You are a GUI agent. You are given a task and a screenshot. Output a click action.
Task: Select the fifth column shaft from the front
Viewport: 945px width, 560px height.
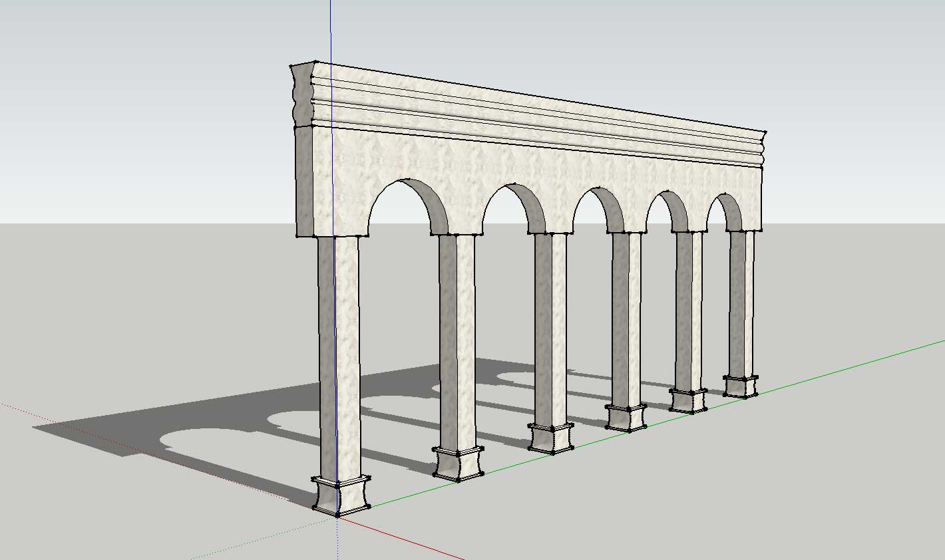(689, 311)
